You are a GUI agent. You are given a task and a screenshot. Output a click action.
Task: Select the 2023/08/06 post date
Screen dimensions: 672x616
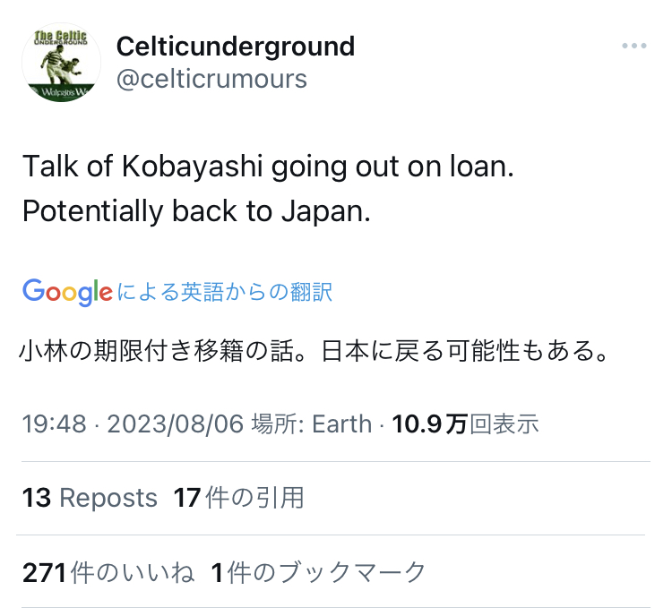(x=175, y=423)
